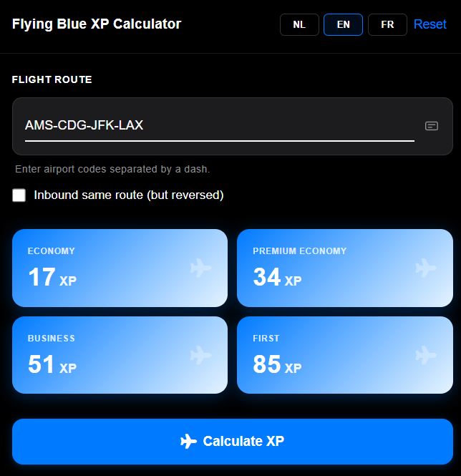Click the Flight Route section heading
Screen dimensions: 461x476
(x=52, y=79)
